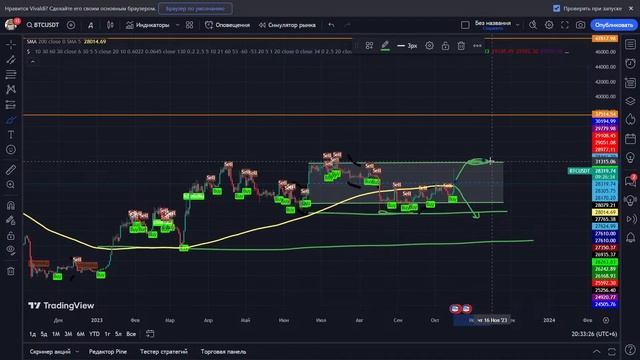Redo the last chart action
Image resolution: width=640 pixels, height=360 pixels.
347,25
